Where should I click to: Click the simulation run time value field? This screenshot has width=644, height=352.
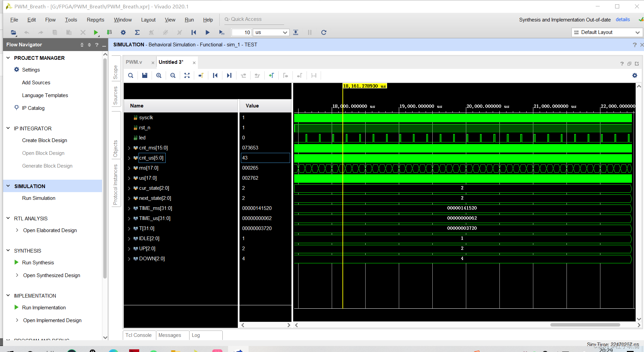[241, 33]
